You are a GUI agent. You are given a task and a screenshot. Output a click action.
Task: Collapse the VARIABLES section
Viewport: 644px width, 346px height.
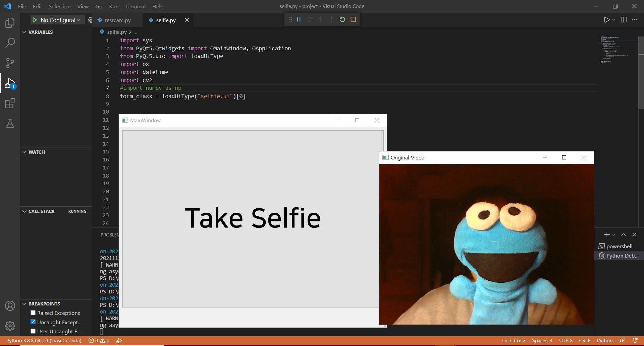(x=24, y=32)
